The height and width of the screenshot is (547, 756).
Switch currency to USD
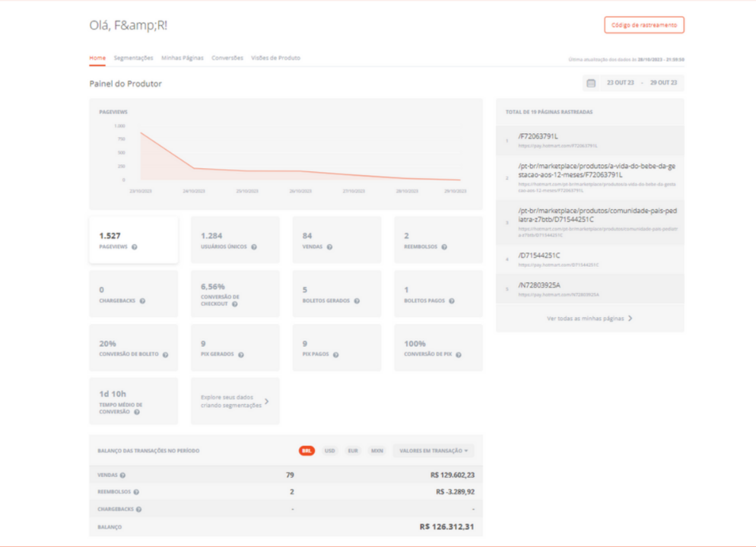click(x=329, y=450)
